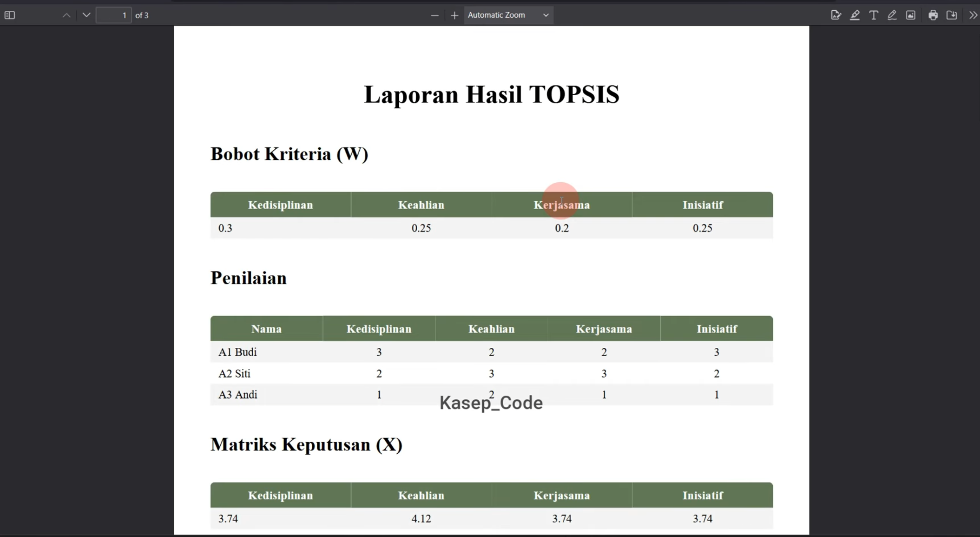Click the 'Bobot Kriteria (W)' heading
Image resolution: width=980 pixels, height=537 pixels.
tap(289, 154)
